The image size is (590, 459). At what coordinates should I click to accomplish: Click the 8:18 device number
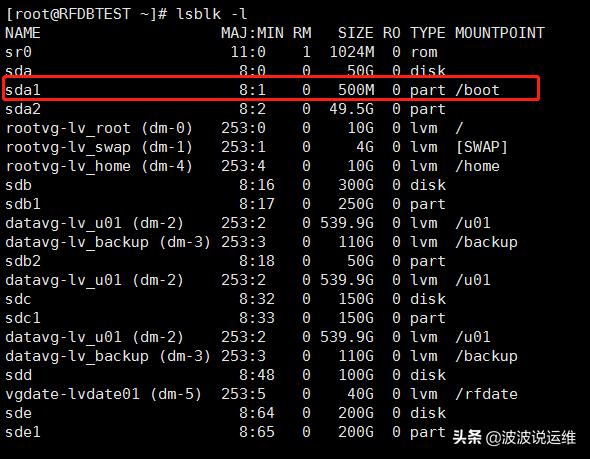coord(257,261)
